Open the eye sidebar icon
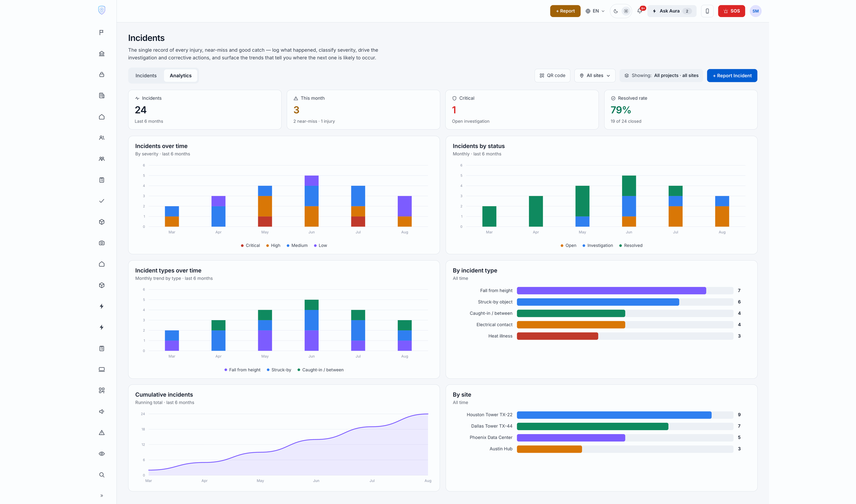This screenshot has height=504, width=856. 102,454
